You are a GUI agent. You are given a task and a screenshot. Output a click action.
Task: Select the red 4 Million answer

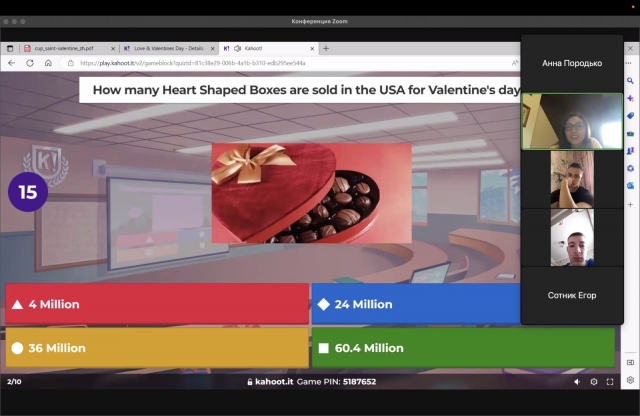coord(157,304)
